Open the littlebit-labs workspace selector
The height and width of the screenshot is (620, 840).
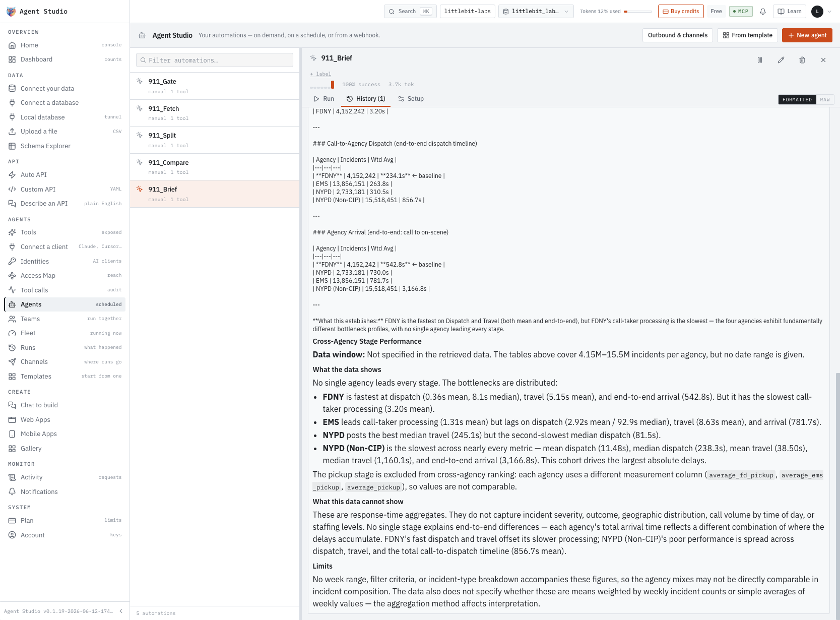pyautogui.click(x=467, y=11)
